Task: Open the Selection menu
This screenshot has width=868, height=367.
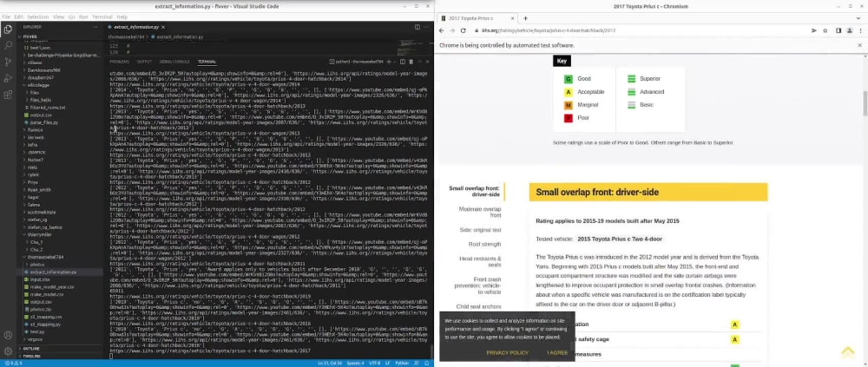Action: click(37, 17)
